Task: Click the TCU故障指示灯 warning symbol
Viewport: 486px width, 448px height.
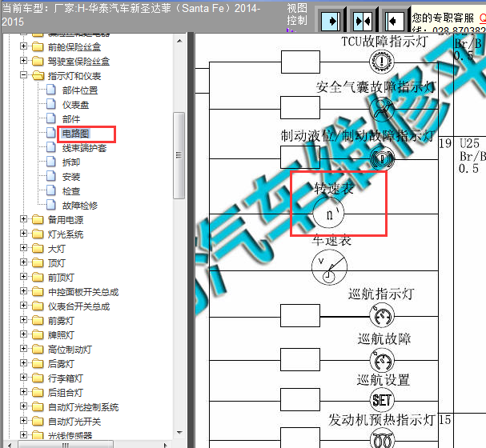Action: pyautogui.click(x=382, y=62)
